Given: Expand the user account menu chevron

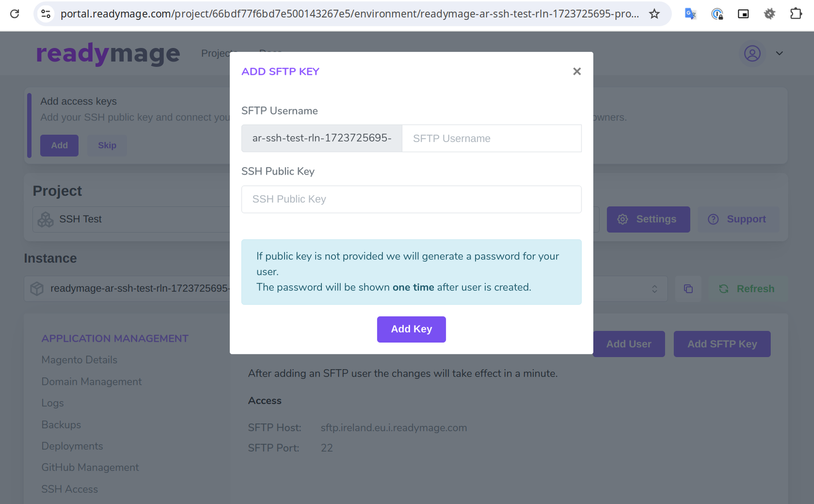Looking at the screenshot, I should [x=779, y=53].
